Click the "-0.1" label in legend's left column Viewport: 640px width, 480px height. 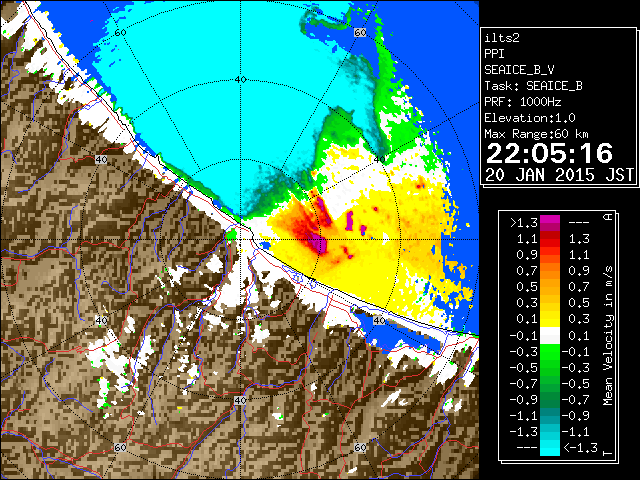pos(524,336)
